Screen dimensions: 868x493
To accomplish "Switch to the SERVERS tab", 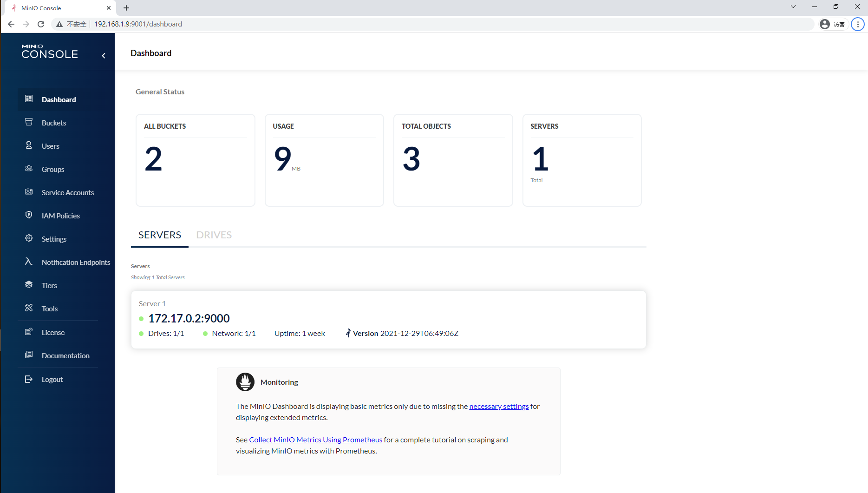I will 160,235.
